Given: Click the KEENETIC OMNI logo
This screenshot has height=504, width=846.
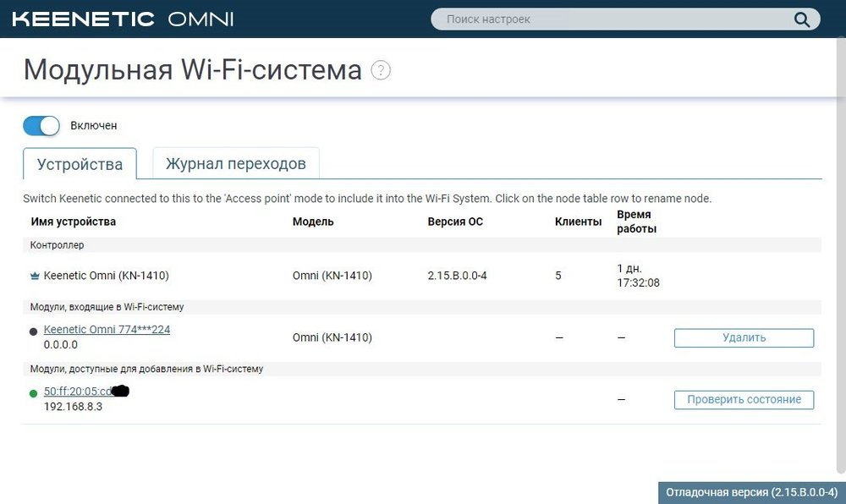Looking at the screenshot, I should click(123, 19).
